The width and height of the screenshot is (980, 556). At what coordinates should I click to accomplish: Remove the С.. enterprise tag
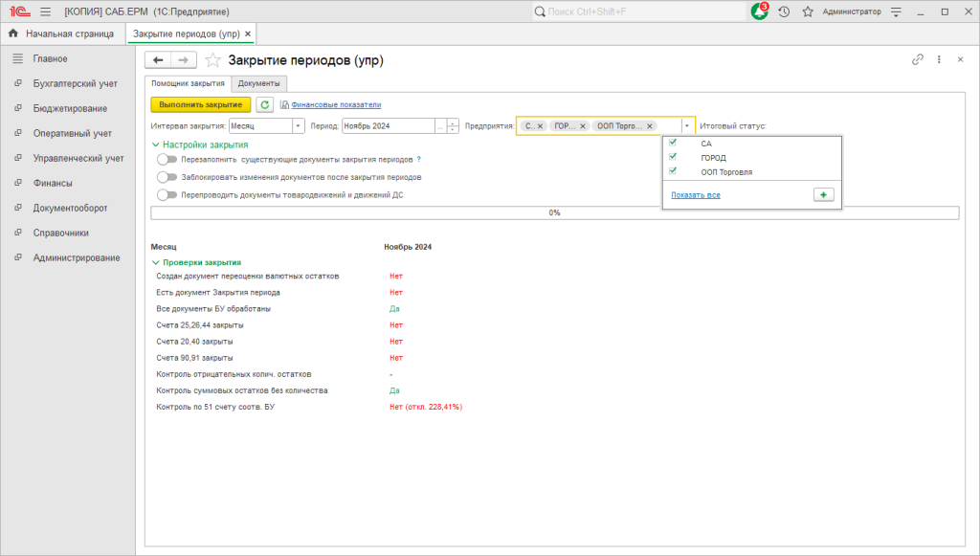click(541, 126)
